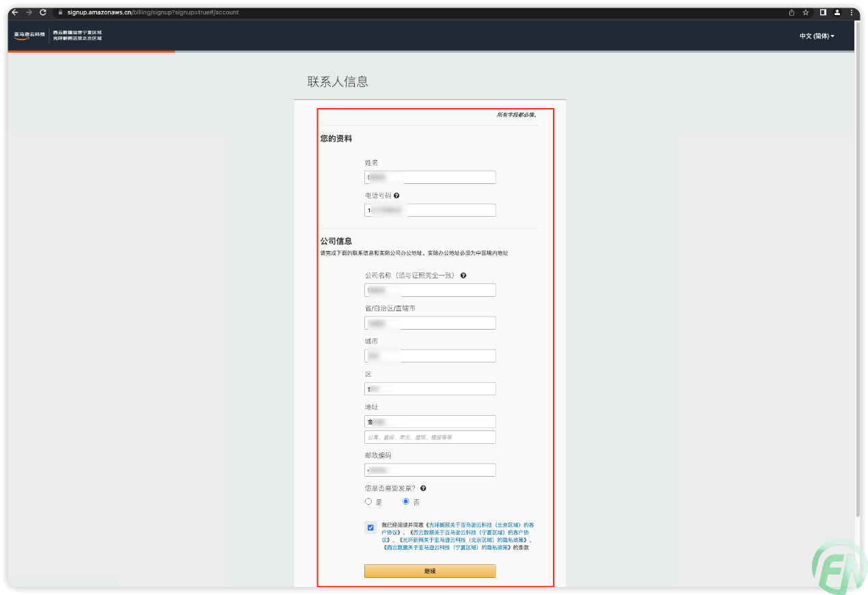Click the 继续 button

tap(430, 571)
